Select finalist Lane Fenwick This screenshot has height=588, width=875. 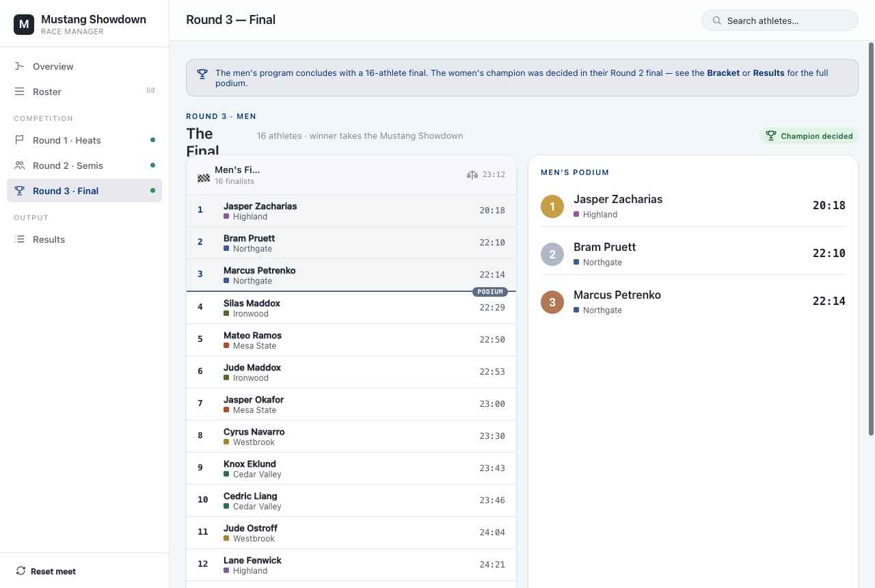click(351, 565)
